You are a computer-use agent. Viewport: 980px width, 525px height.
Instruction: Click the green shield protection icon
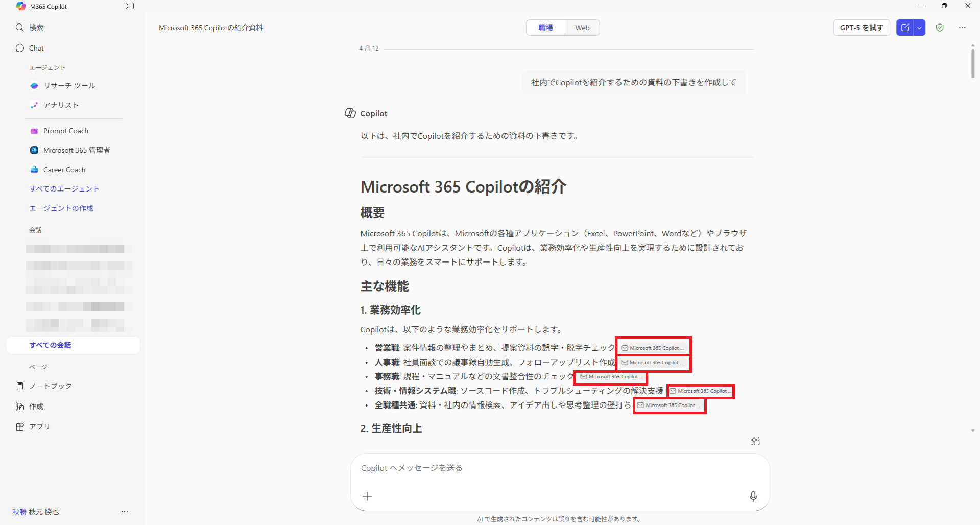coord(940,28)
